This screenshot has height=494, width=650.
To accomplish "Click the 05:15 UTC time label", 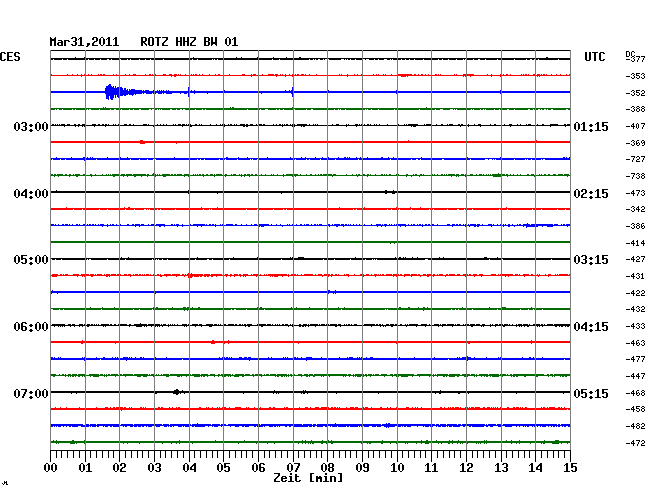I will (591, 393).
